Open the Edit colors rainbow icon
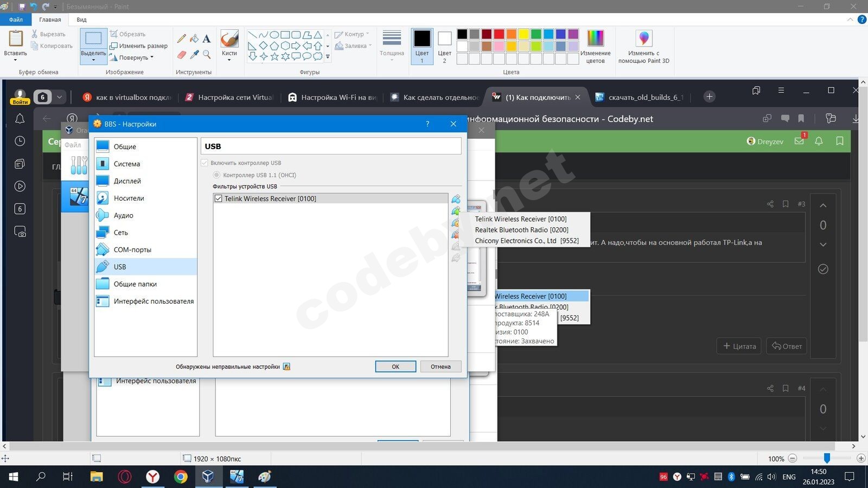868x488 pixels. 595,38
